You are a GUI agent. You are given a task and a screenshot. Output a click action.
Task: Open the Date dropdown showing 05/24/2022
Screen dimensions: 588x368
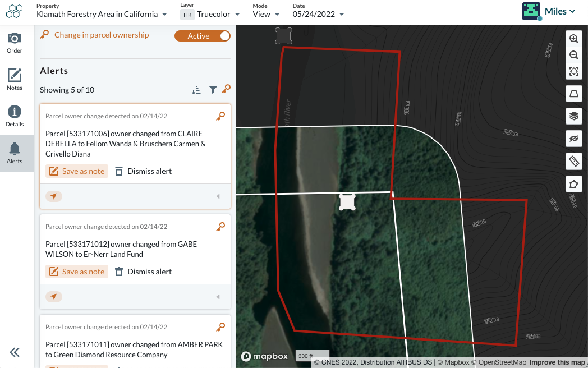tap(318, 14)
